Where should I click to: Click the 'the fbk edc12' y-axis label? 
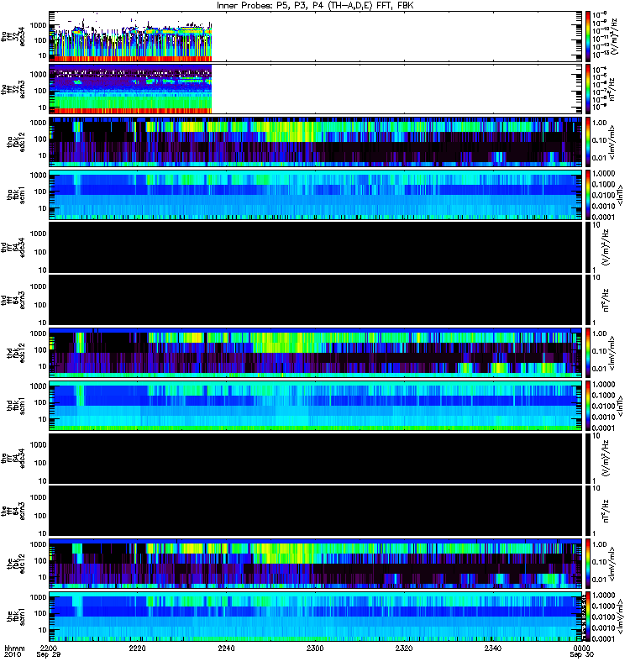coord(16,564)
